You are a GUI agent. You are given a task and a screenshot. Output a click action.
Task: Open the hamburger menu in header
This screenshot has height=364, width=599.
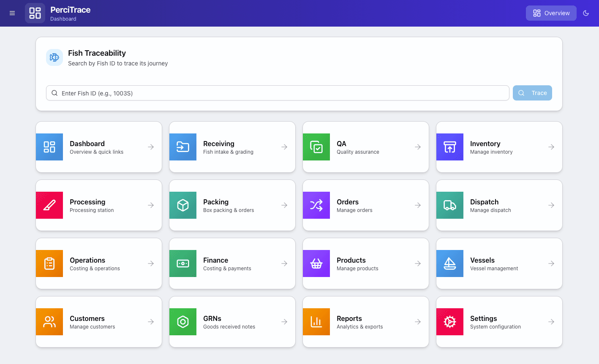12,13
